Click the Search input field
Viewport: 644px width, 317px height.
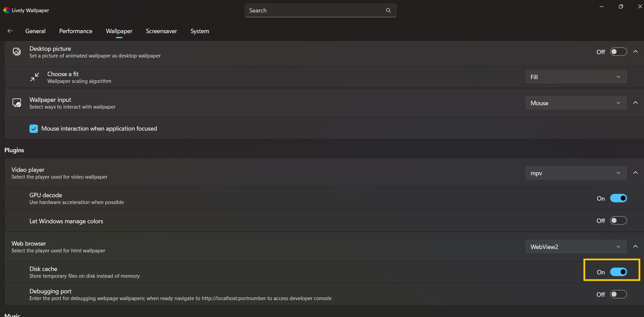tap(320, 10)
